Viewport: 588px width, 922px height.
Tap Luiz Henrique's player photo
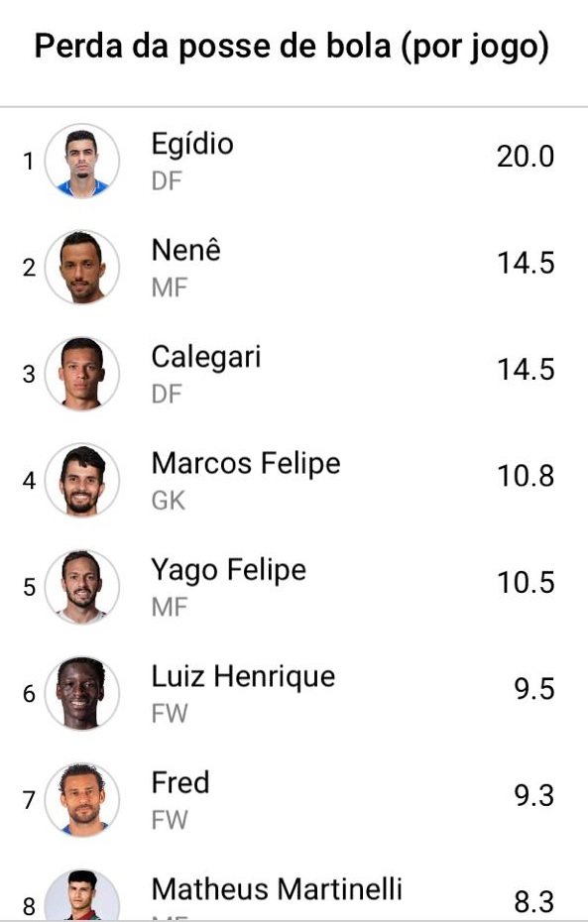pos(82,693)
